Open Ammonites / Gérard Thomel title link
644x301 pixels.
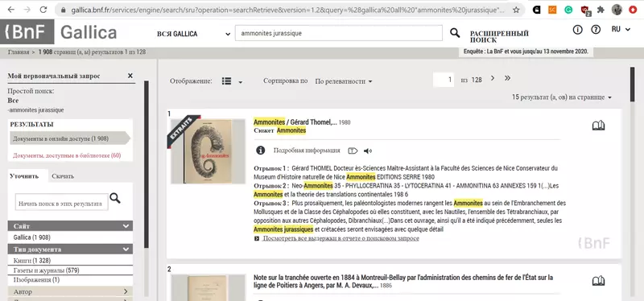[295, 122]
